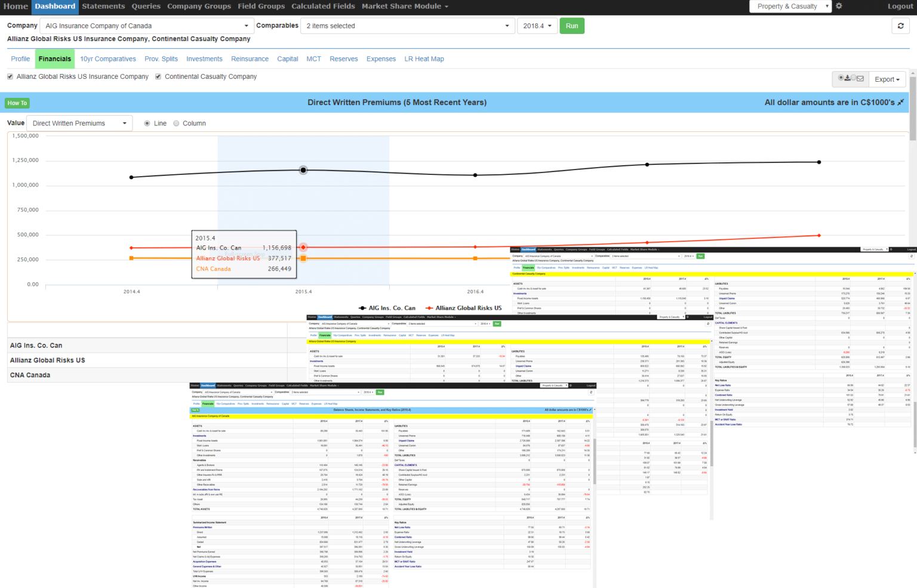Open the Dashboard menu item

[x=55, y=7]
